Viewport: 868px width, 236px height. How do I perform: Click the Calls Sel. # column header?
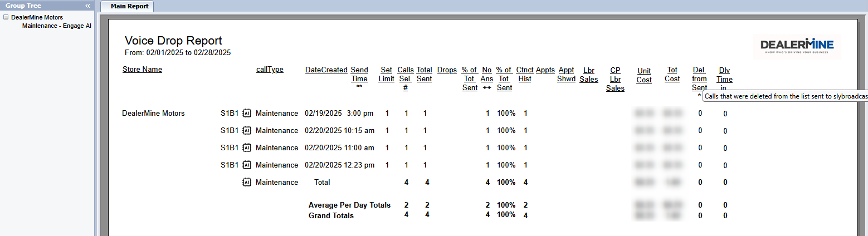[x=406, y=78]
